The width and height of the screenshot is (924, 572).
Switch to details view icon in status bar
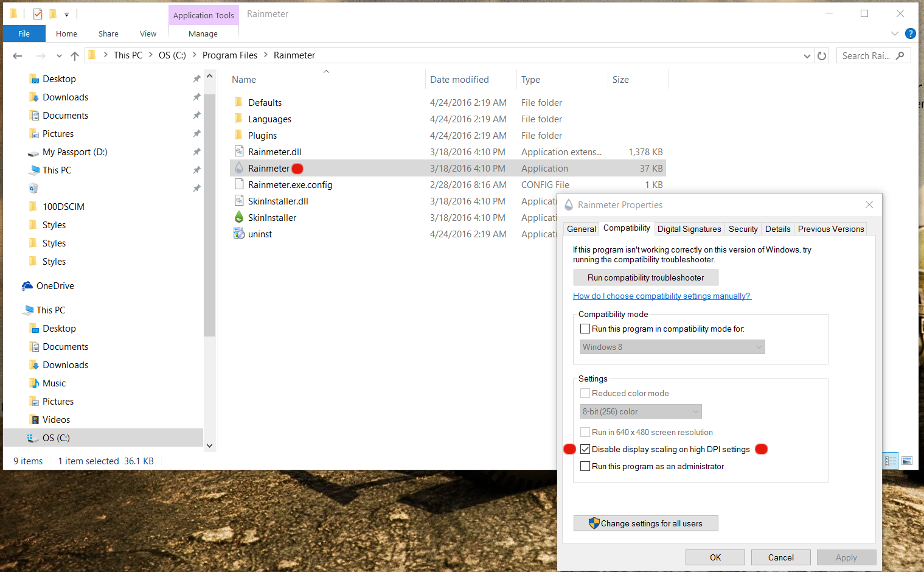click(891, 461)
